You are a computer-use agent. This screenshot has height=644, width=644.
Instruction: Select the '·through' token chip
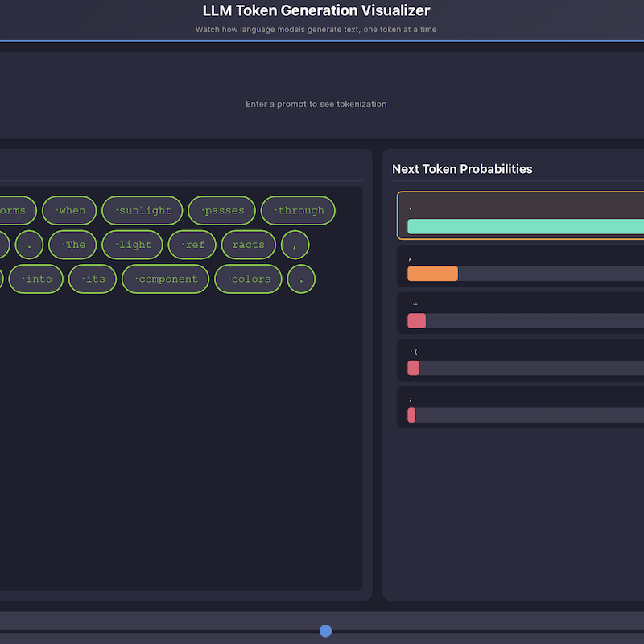click(x=298, y=211)
